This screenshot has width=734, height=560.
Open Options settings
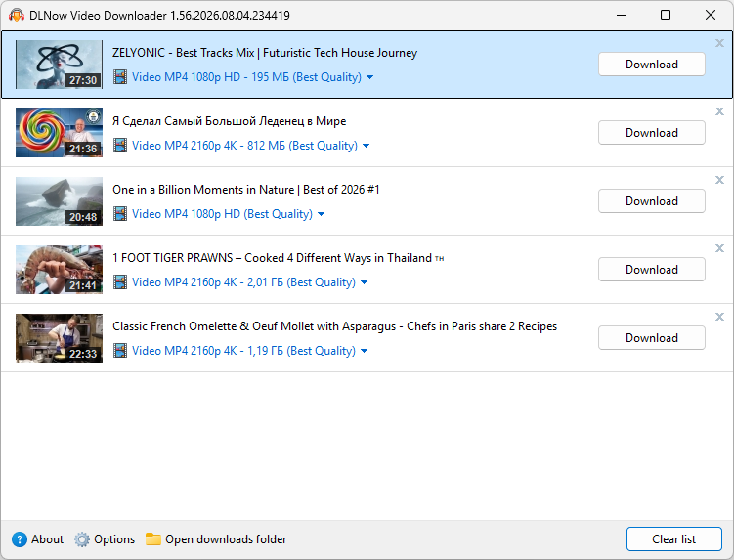coord(105,539)
